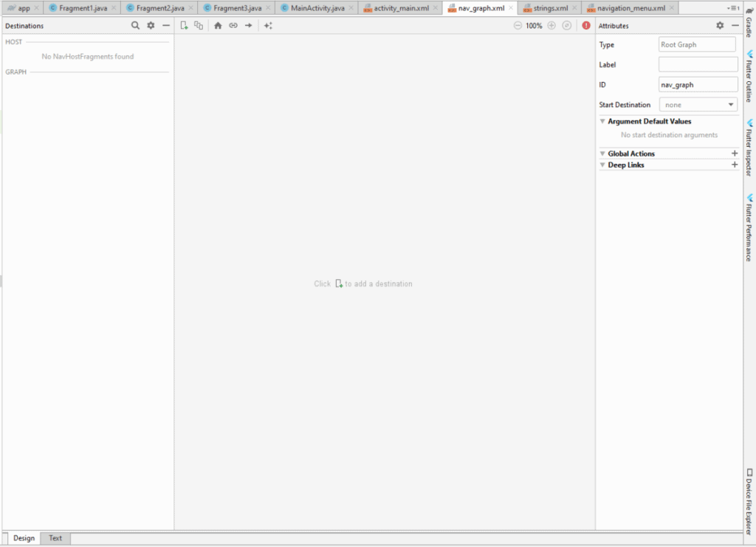
Task: Open the MainActivity.java editor tab
Action: pyautogui.click(x=312, y=7)
